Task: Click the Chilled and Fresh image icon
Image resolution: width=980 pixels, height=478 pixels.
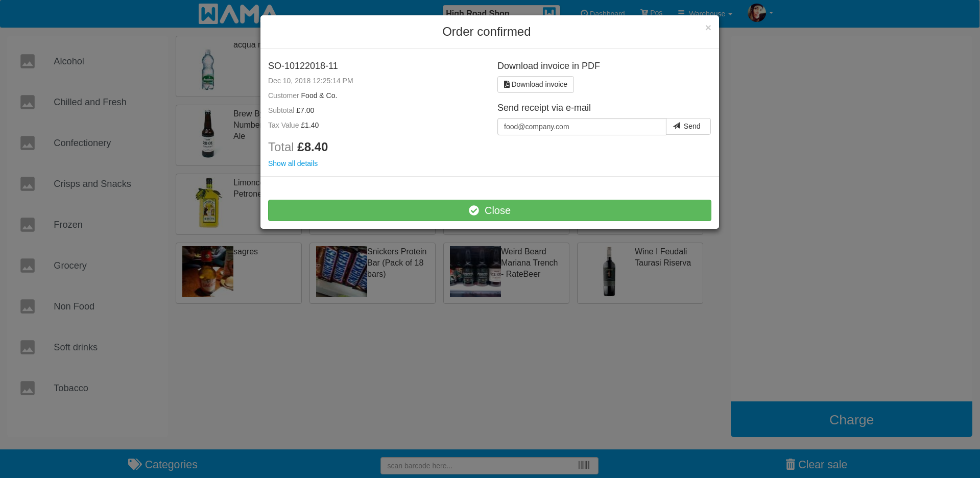Action: [28, 102]
